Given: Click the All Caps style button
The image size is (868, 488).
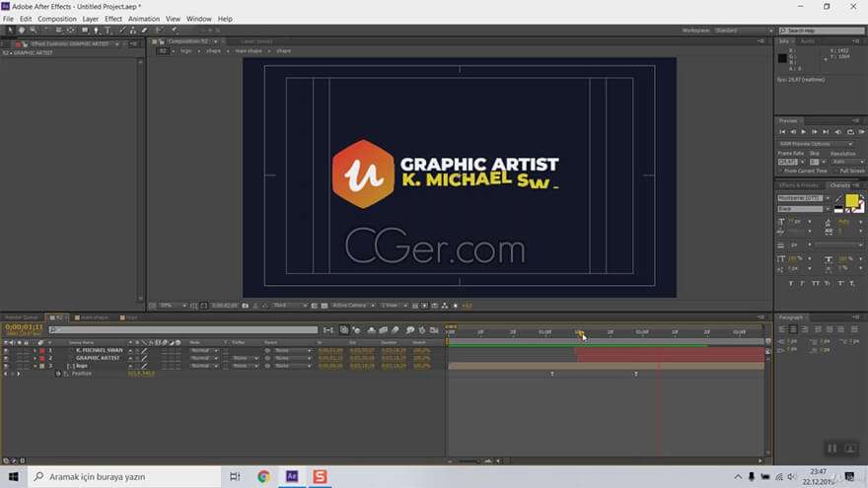Looking at the screenshot, I should [816, 283].
